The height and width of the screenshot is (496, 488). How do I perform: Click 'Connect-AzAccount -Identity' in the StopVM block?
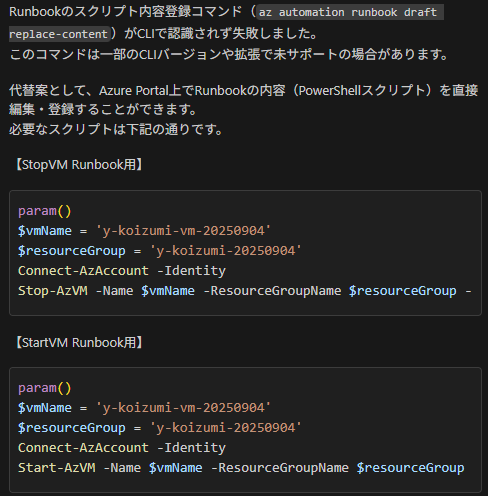(x=122, y=271)
